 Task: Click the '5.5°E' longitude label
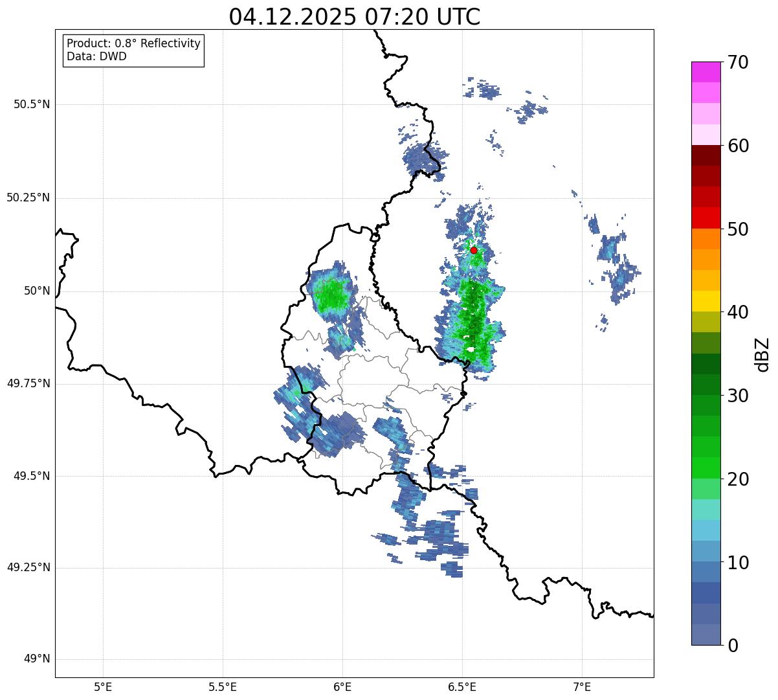223,686
